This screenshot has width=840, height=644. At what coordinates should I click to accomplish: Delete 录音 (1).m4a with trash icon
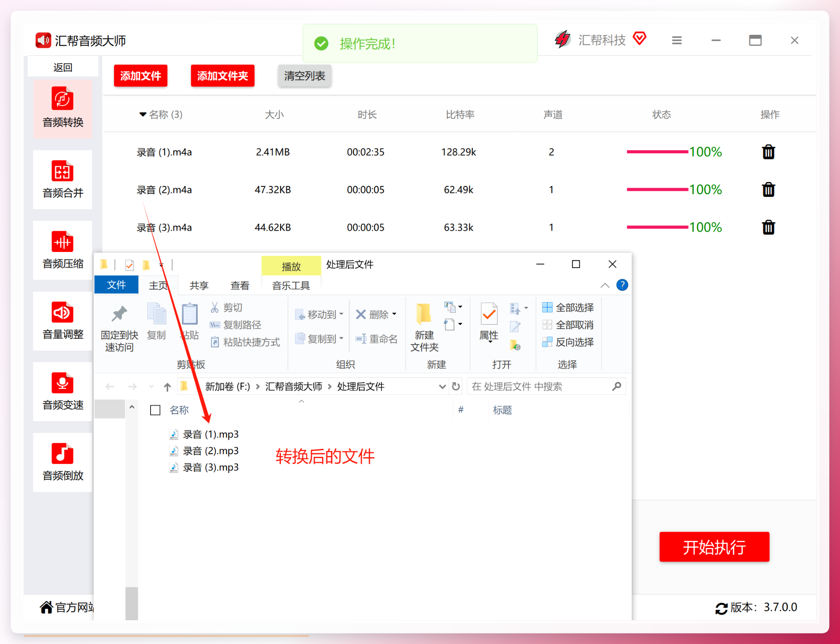click(768, 152)
